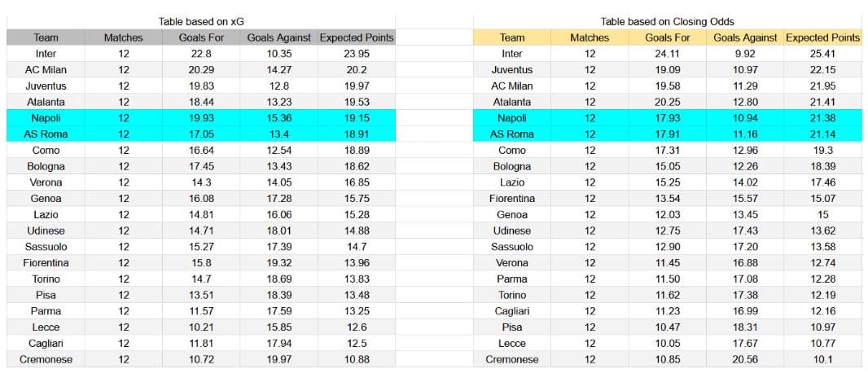Select the yellow Team header in Closing Odds table
The height and width of the screenshot is (382, 868).
point(512,37)
